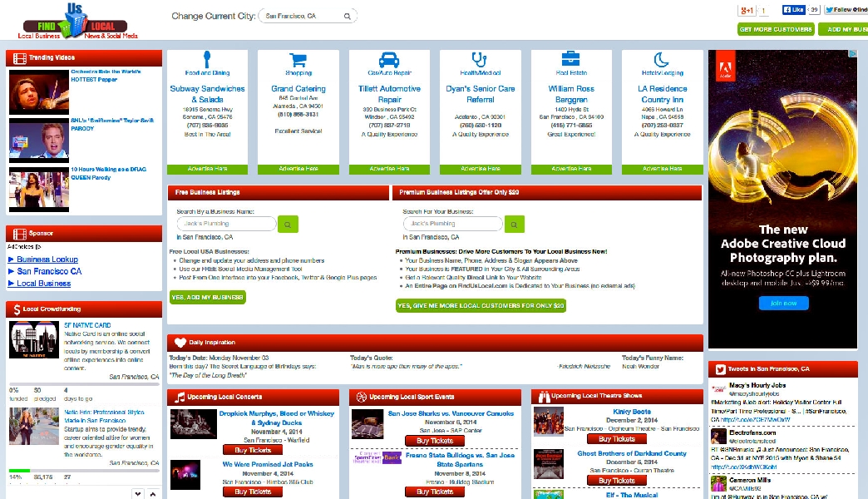
Task: Click the Facebook Like button
Action: tap(793, 10)
